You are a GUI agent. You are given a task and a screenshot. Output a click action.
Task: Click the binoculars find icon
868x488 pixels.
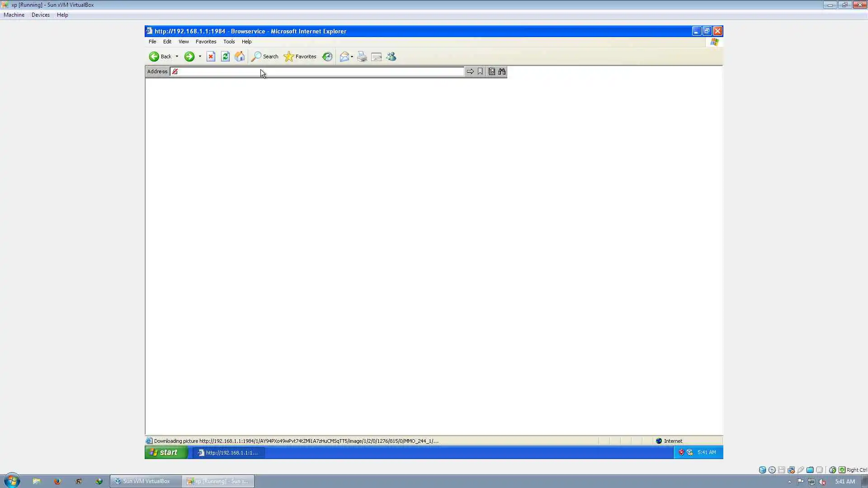pyautogui.click(x=502, y=71)
